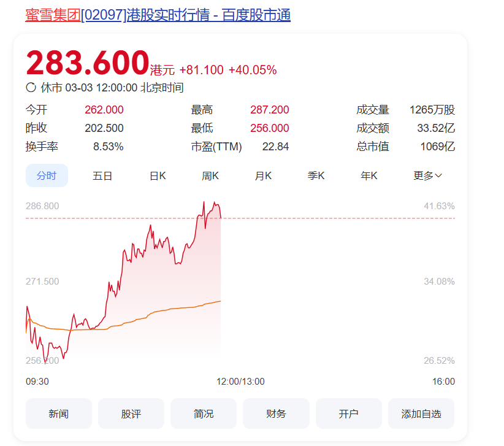This screenshot has height=446, width=504.
Task: Click the 成交额 value 33.52亿
Action: pos(436,128)
